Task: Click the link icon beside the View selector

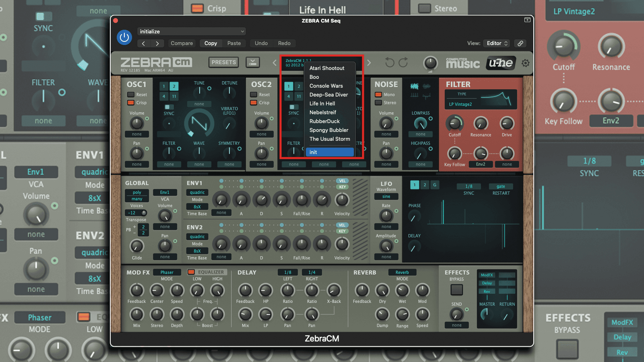Action: [x=520, y=43]
